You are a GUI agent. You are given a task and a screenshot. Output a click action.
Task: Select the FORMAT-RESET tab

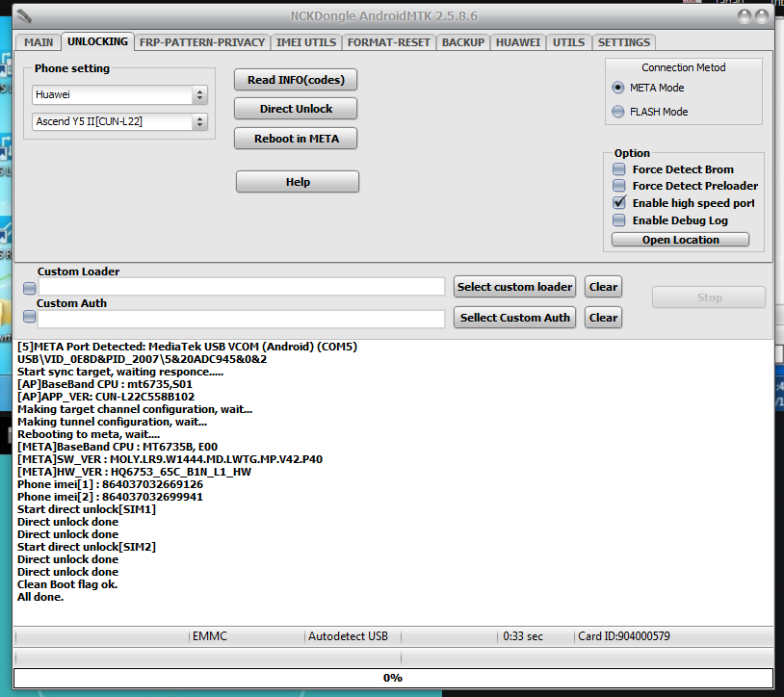pyautogui.click(x=388, y=42)
